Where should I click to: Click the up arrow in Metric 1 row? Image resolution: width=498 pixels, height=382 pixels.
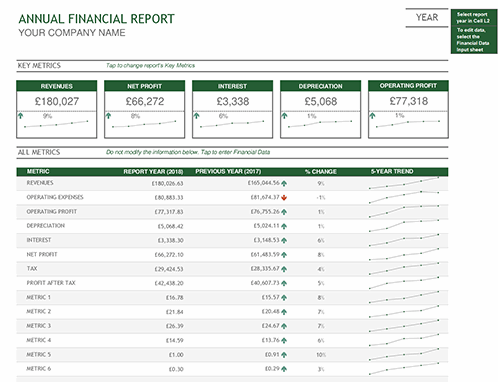(284, 298)
